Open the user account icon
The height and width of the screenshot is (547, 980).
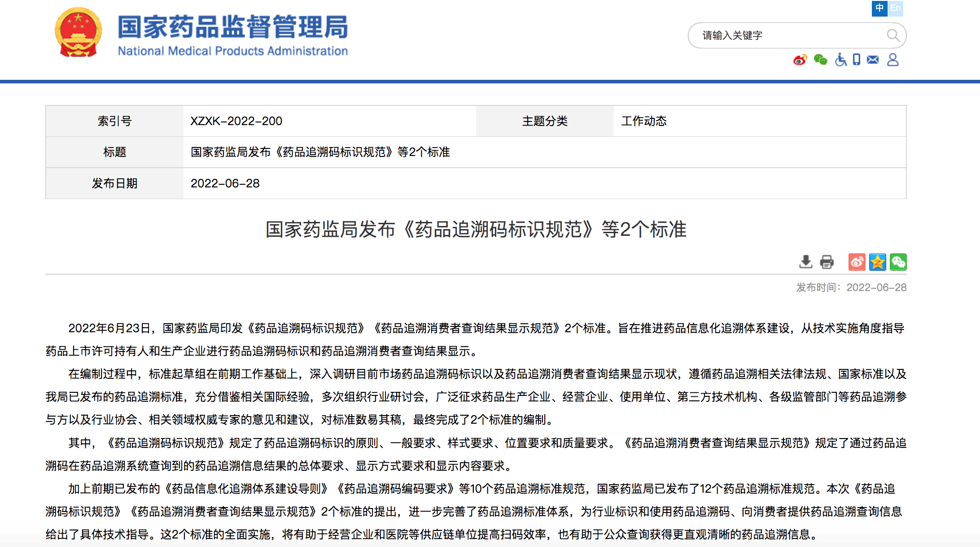coord(893,60)
